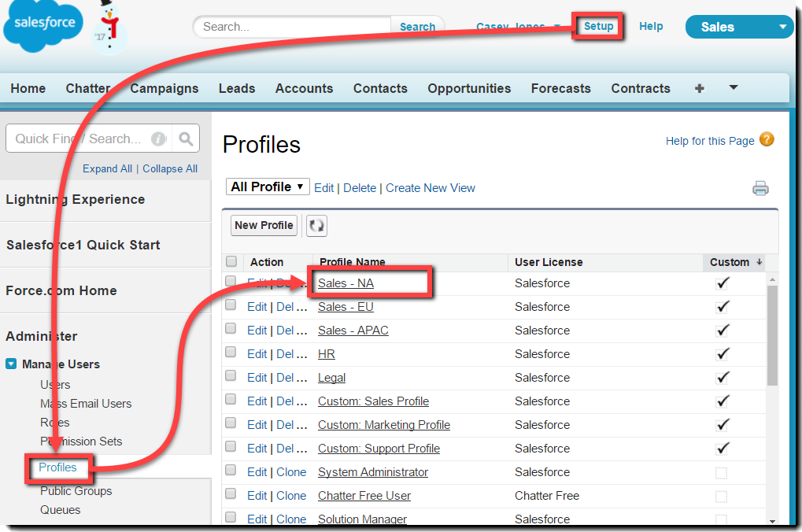Click the refresh icon beside New Profile
802x532 pixels.
click(x=316, y=226)
